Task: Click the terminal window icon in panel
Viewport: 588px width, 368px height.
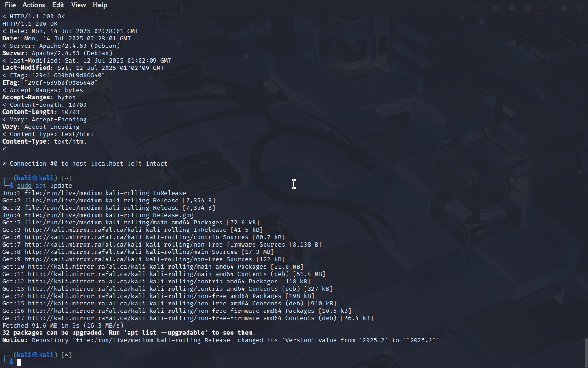Action: [x=176, y=8]
